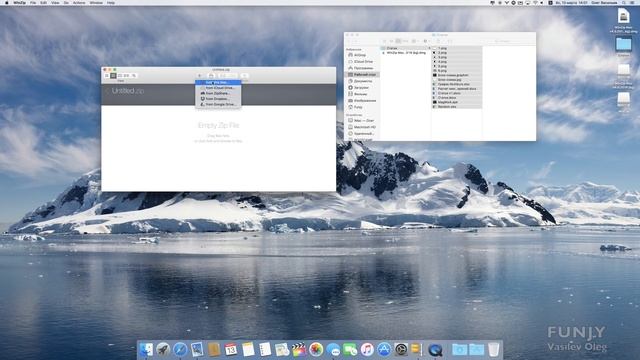Open Launchpad from the Dock
Screen dimensions: 640x360
point(163,349)
